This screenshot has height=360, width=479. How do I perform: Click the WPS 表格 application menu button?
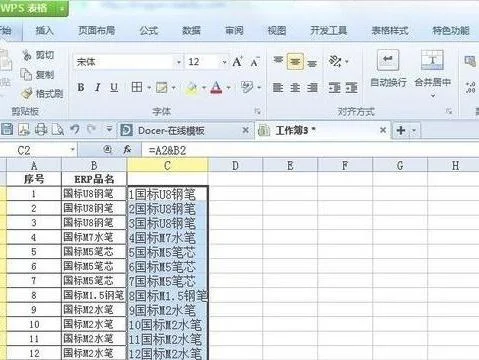click(33, 8)
